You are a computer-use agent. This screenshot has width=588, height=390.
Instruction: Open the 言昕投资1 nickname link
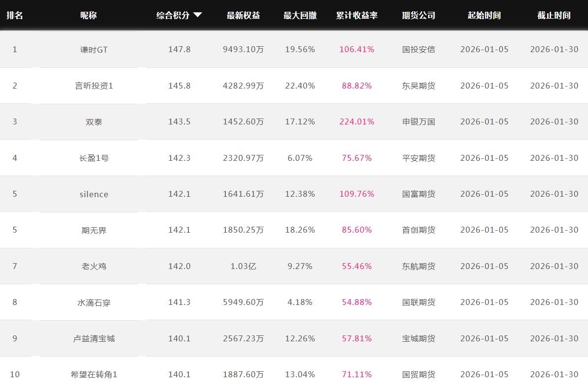pyautogui.click(x=93, y=86)
